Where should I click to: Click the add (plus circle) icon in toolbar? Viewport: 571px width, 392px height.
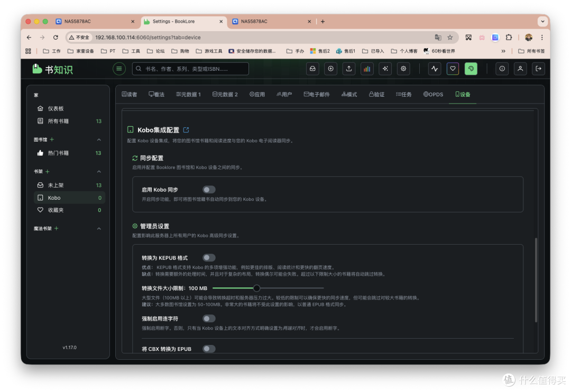[330, 69]
